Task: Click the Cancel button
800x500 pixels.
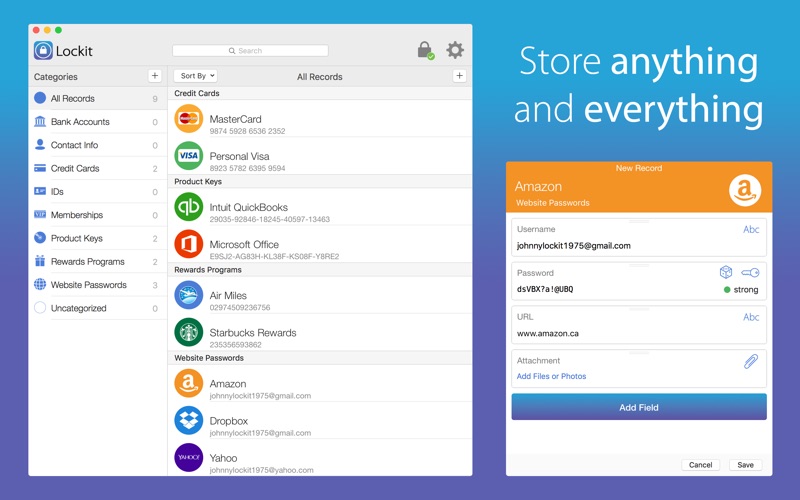Action: pyautogui.click(x=701, y=465)
